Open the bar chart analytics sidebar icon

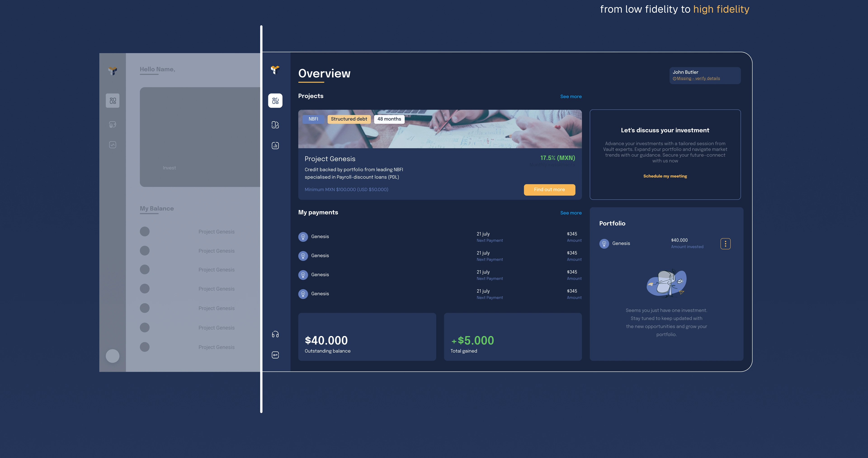pos(275,146)
